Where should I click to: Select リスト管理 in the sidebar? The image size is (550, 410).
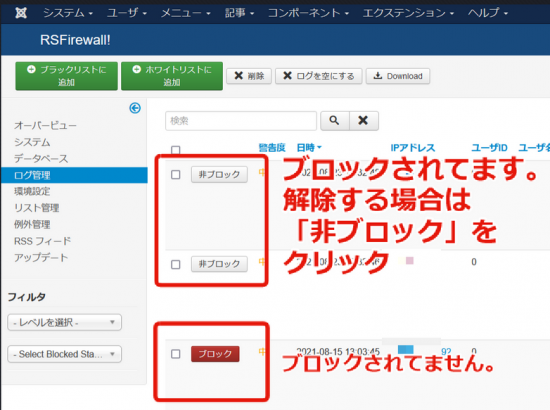coord(36,208)
